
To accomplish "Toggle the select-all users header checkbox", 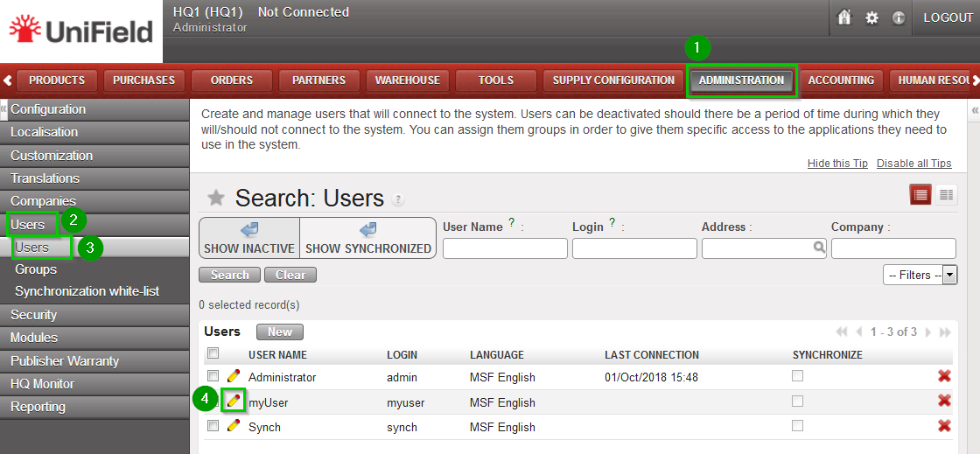I will [x=213, y=353].
